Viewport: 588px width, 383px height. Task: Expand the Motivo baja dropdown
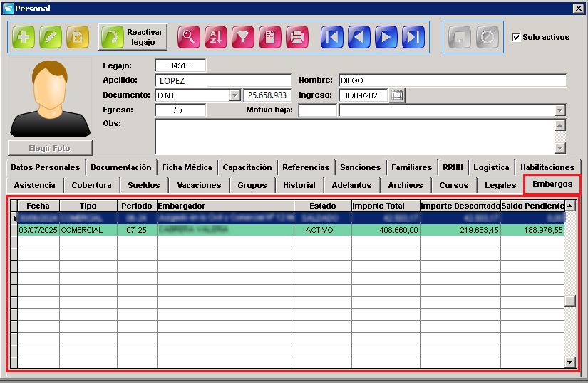[x=560, y=110]
